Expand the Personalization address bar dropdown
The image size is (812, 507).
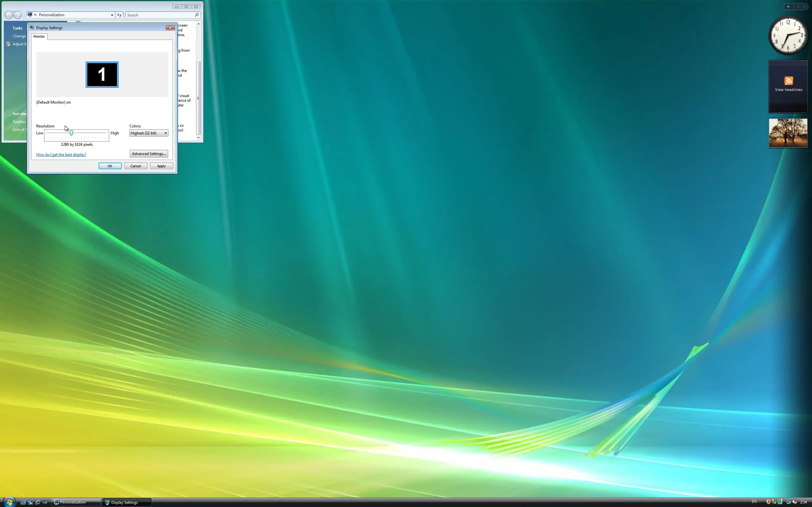point(112,15)
